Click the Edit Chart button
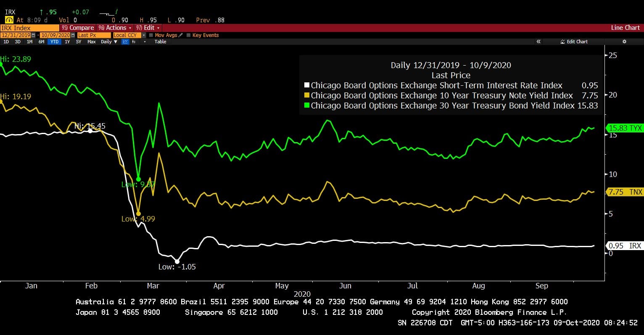Viewport: 644px width, 335px height. tap(574, 42)
